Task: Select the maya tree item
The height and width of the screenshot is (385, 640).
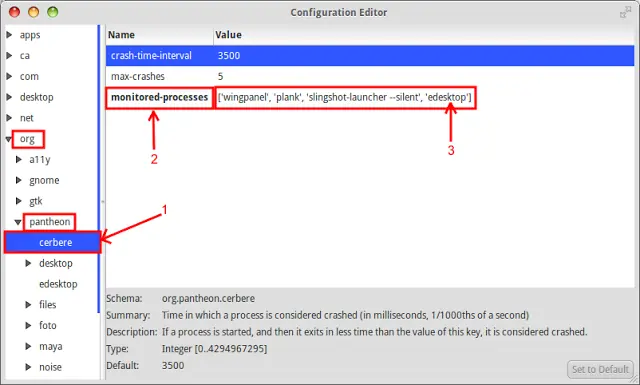Action: [x=51, y=347]
